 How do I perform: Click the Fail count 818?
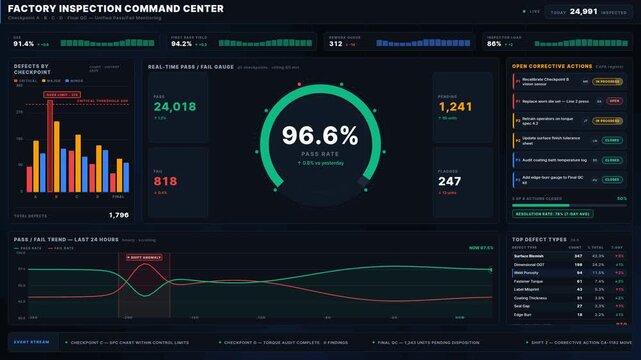coord(165,181)
